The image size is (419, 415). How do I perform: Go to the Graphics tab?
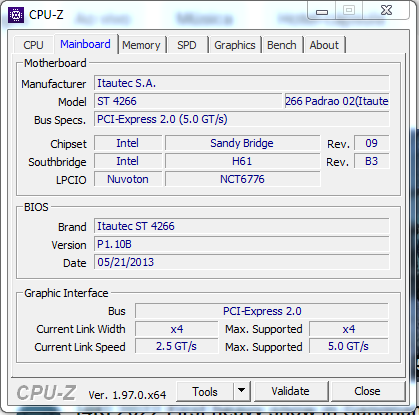(x=235, y=45)
